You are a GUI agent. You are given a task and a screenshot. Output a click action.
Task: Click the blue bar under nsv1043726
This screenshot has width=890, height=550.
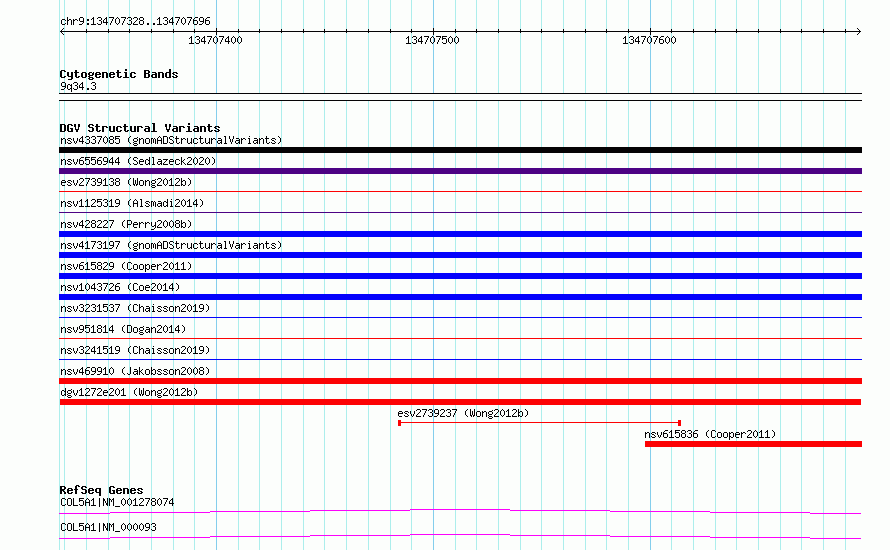click(460, 297)
